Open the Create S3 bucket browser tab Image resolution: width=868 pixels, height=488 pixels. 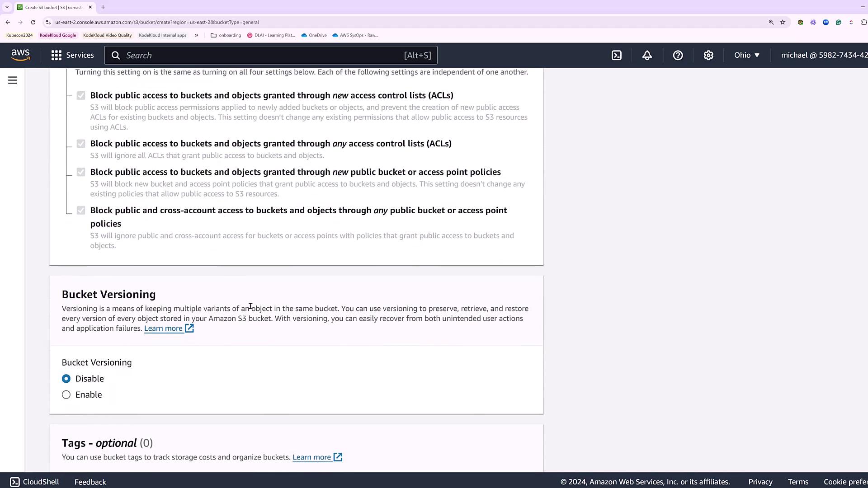point(53,7)
